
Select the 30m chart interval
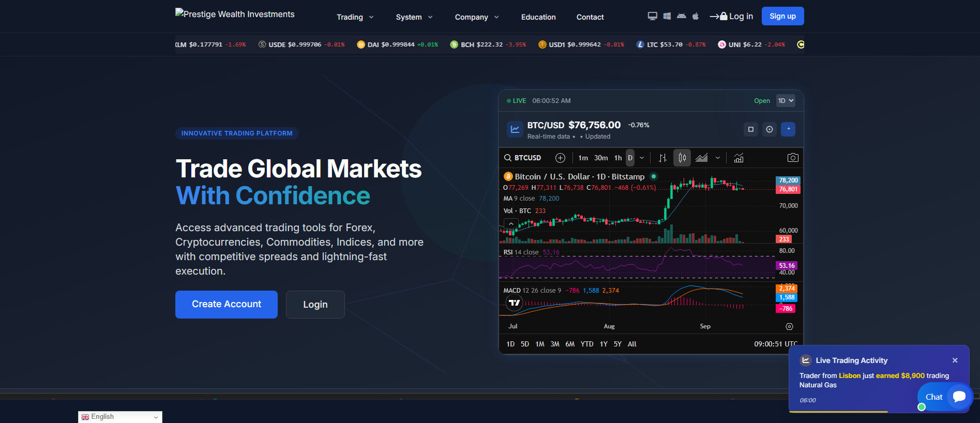coord(601,158)
